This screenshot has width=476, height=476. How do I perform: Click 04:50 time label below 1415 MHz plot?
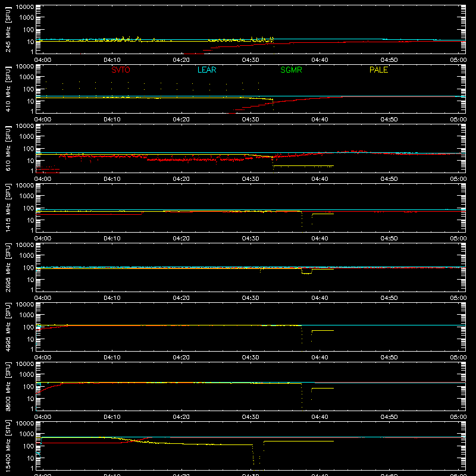click(x=389, y=239)
